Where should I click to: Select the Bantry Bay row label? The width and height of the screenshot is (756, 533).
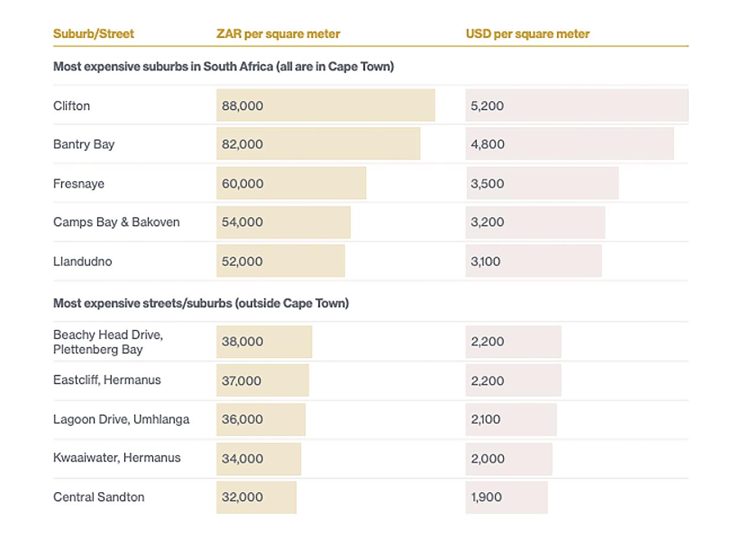click(84, 144)
